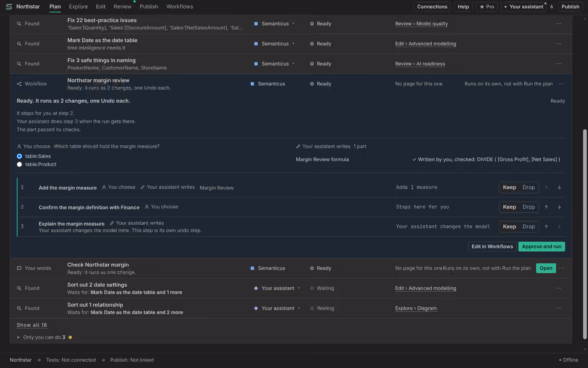Switch to the Explore tab

[x=78, y=7]
